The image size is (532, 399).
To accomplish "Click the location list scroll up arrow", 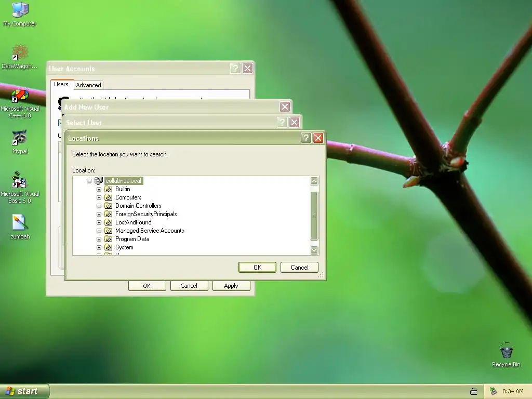I will click(314, 181).
